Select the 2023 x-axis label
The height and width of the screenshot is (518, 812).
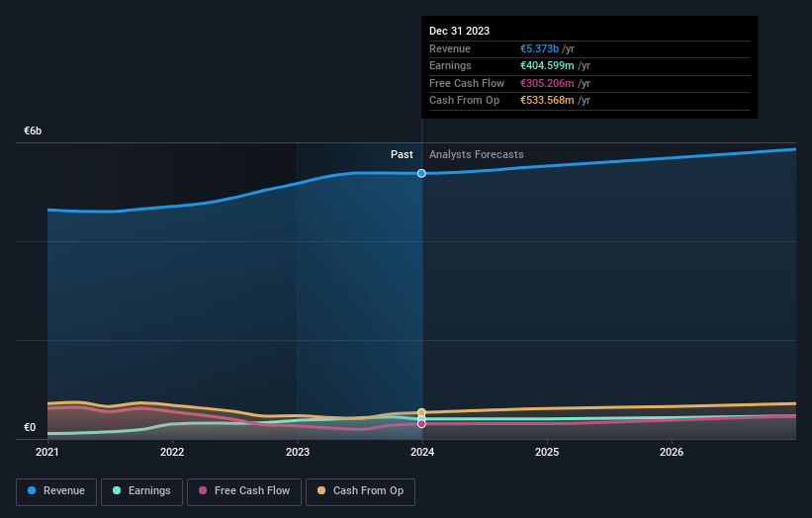[298, 453]
